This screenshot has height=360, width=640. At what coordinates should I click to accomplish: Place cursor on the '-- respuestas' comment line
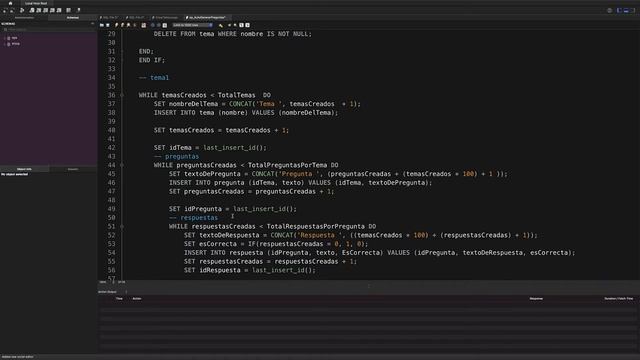(x=193, y=218)
